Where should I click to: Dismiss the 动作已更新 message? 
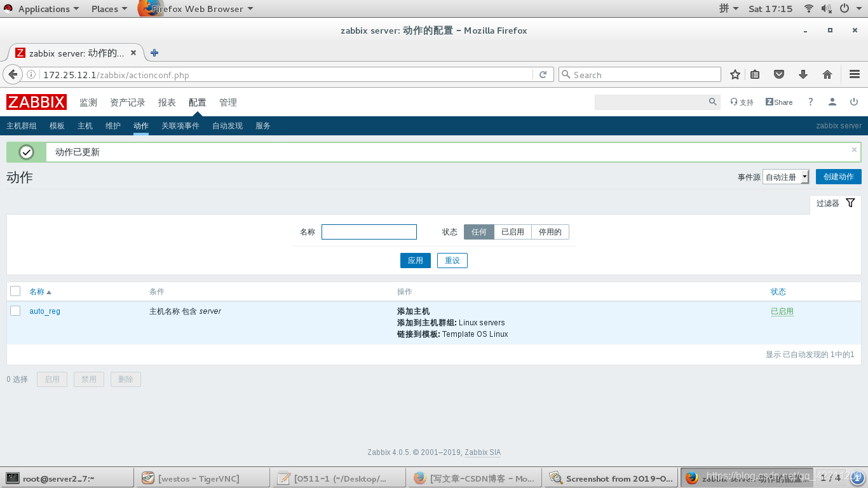tap(854, 150)
